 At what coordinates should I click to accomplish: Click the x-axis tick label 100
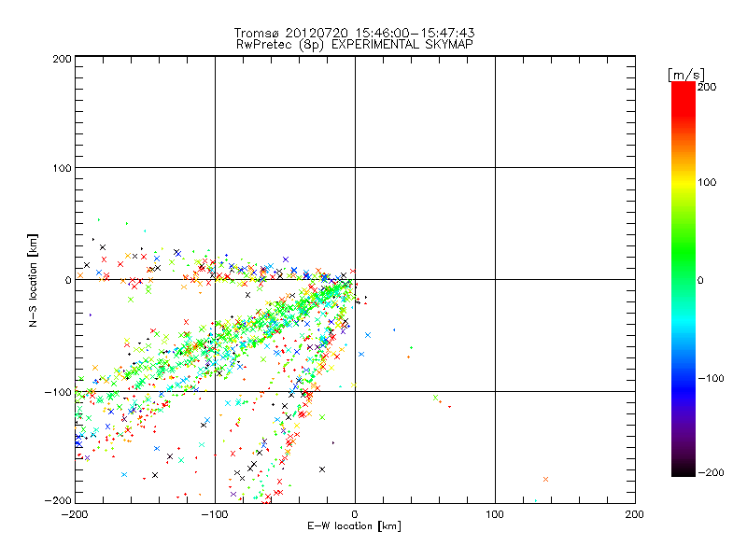[495, 514]
